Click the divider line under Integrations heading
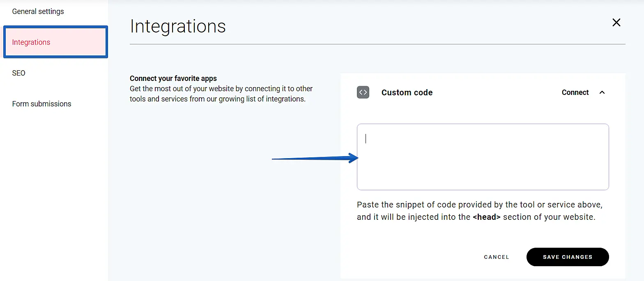Image resolution: width=644 pixels, height=281 pixels. coord(377,44)
